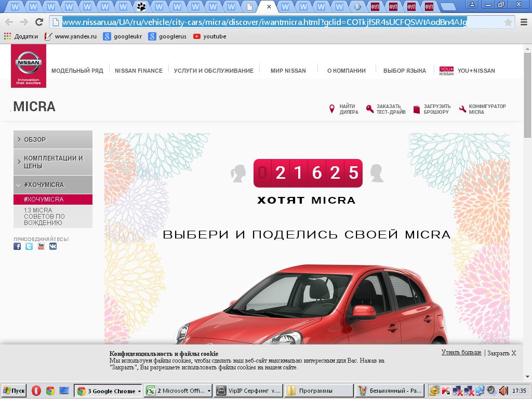Click the male silhouette icon beside the counter
The image size is (532, 399).
[x=376, y=174]
